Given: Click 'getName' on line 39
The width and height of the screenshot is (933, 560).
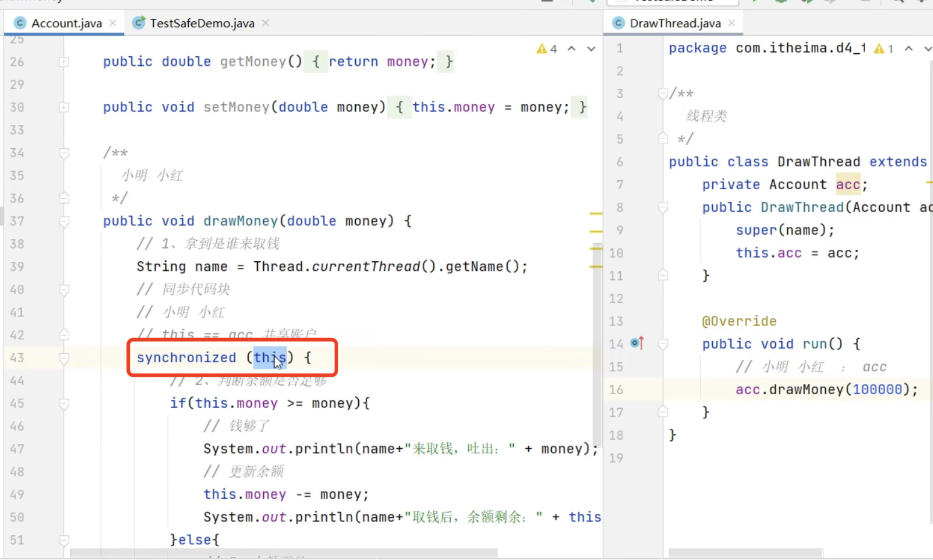Looking at the screenshot, I should coord(475,267).
